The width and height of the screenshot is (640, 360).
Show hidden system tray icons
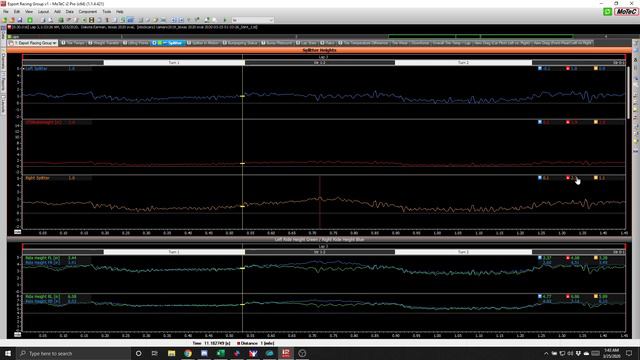click(546, 353)
